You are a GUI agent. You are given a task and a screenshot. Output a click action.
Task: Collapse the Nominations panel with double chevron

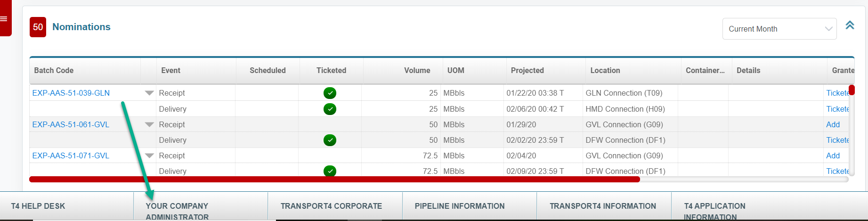(850, 25)
